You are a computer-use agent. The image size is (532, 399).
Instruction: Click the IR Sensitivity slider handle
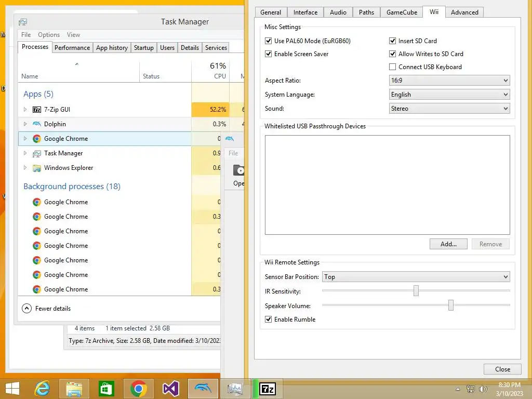(416, 291)
